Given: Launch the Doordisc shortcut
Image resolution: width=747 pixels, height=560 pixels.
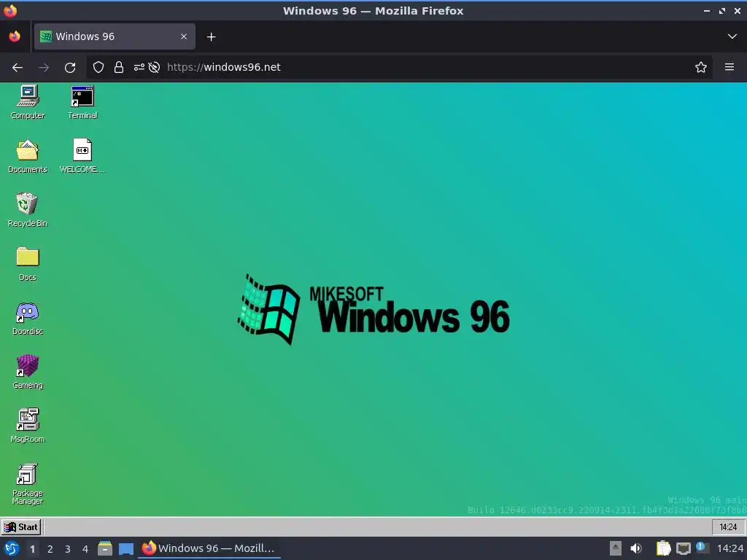Looking at the screenshot, I should tap(28, 318).
